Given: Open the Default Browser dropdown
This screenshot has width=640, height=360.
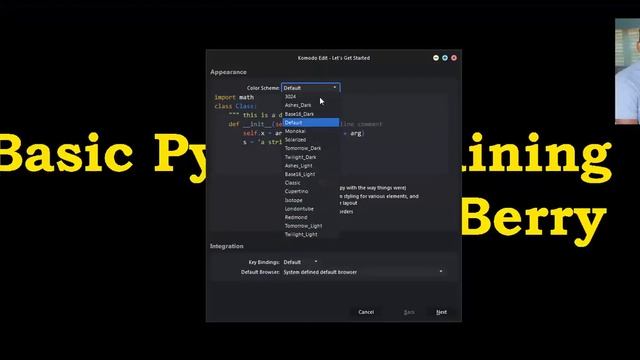Looking at the screenshot, I should tap(363, 272).
